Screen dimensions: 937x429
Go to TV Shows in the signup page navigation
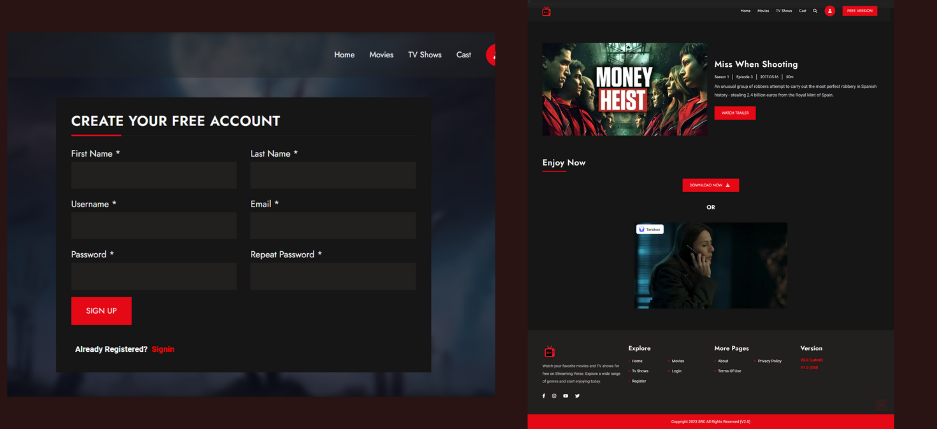(x=425, y=55)
